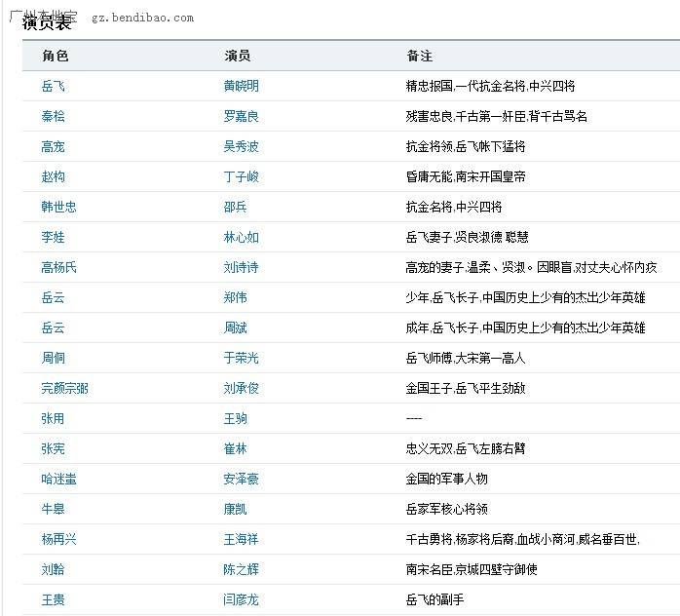Click the 秦桧 role link
Image resolution: width=680 pixels, height=616 pixels.
(x=53, y=116)
